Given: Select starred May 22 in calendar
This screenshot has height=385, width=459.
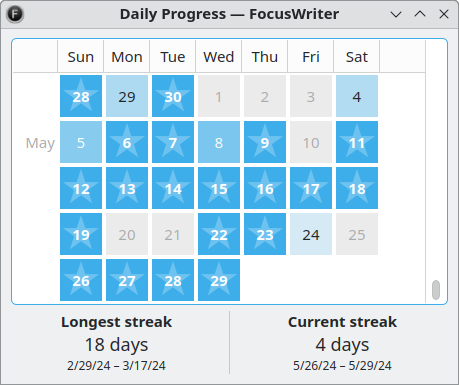Looking at the screenshot, I should coord(219,234).
